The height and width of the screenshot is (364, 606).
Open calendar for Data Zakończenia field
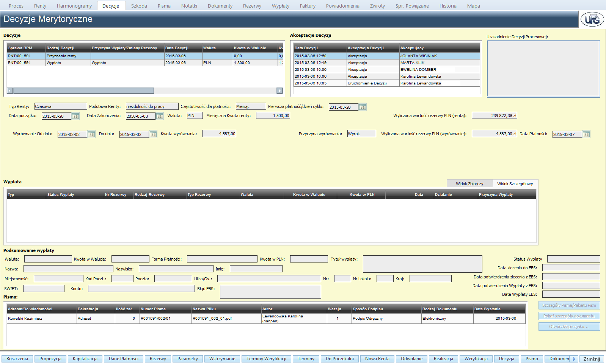(160, 116)
